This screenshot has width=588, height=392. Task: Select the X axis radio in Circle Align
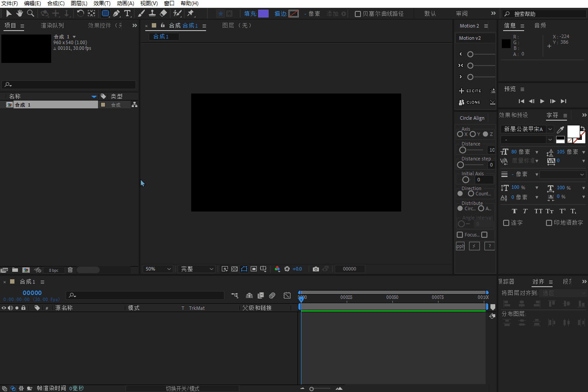(460, 134)
